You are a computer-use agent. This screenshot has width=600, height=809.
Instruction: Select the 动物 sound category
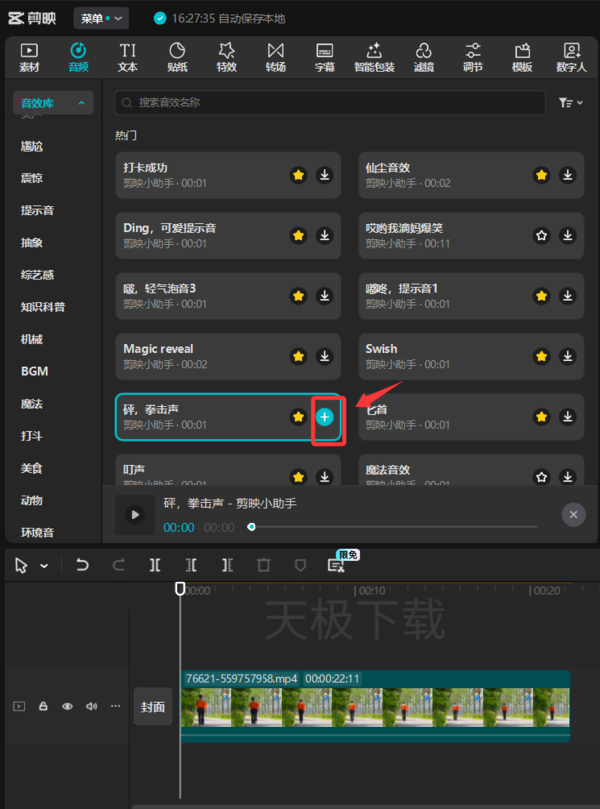[32, 500]
